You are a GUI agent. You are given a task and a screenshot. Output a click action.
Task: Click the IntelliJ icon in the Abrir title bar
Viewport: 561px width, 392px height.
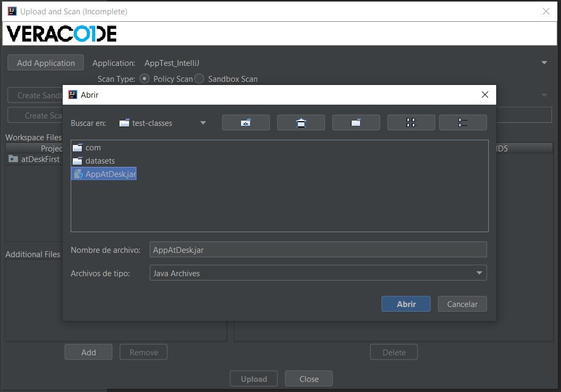[x=73, y=95]
